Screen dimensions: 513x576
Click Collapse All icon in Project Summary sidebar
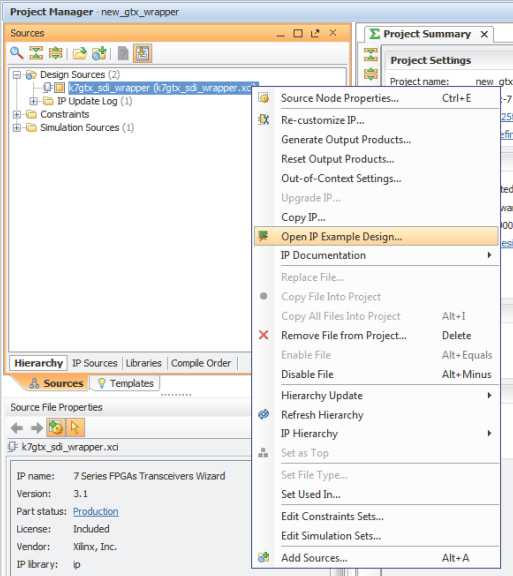(370, 54)
